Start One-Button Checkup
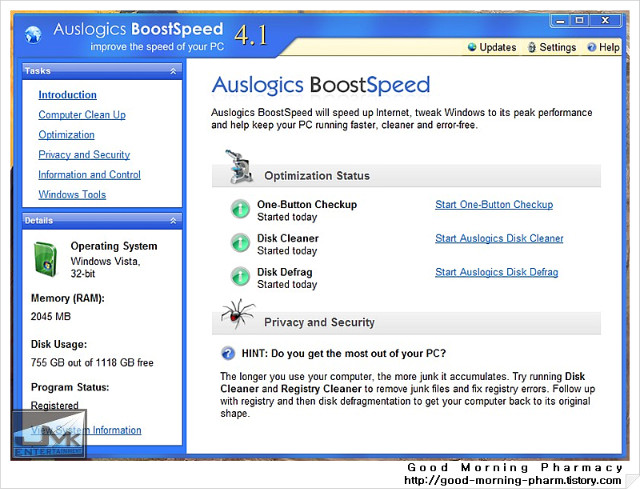Image resolution: width=640 pixels, height=489 pixels. tap(494, 204)
